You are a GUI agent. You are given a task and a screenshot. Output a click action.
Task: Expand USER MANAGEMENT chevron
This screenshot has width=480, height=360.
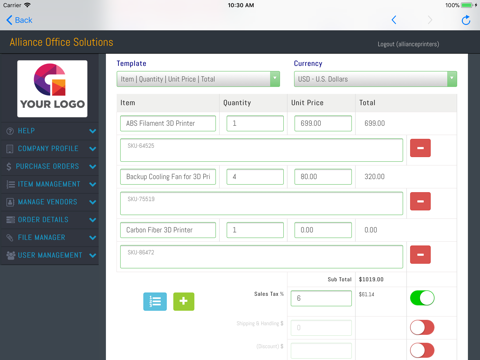93,255
